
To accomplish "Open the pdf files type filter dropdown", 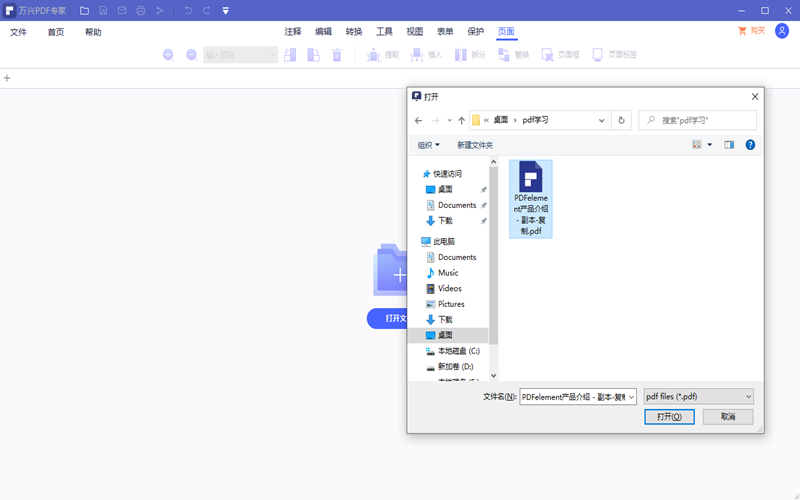I will click(x=698, y=397).
